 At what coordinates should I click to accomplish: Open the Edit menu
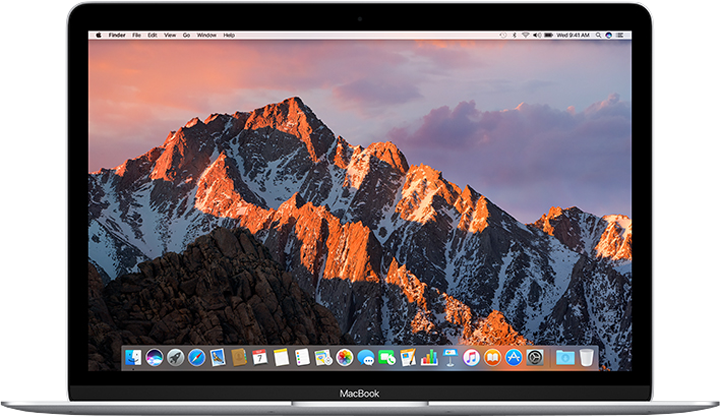(x=152, y=35)
